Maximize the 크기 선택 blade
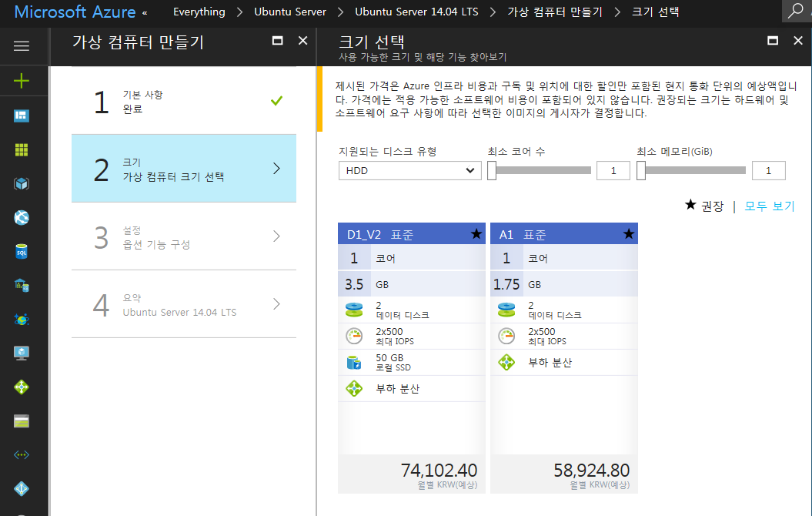 (773, 40)
